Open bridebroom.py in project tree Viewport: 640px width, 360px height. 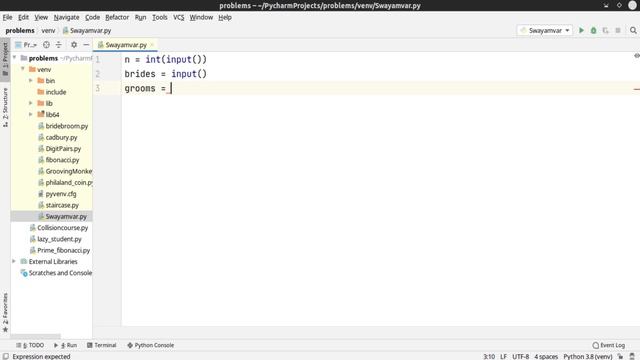coord(63,126)
